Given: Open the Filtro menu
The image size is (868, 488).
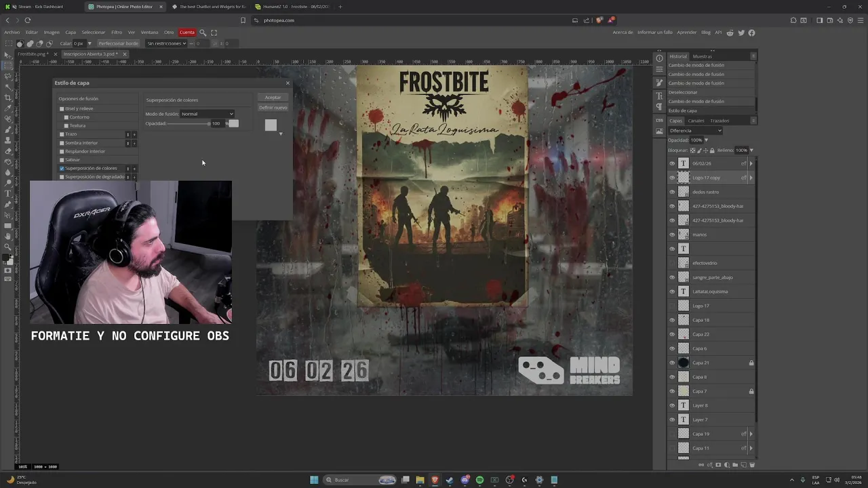Looking at the screenshot, I should 117,33.
